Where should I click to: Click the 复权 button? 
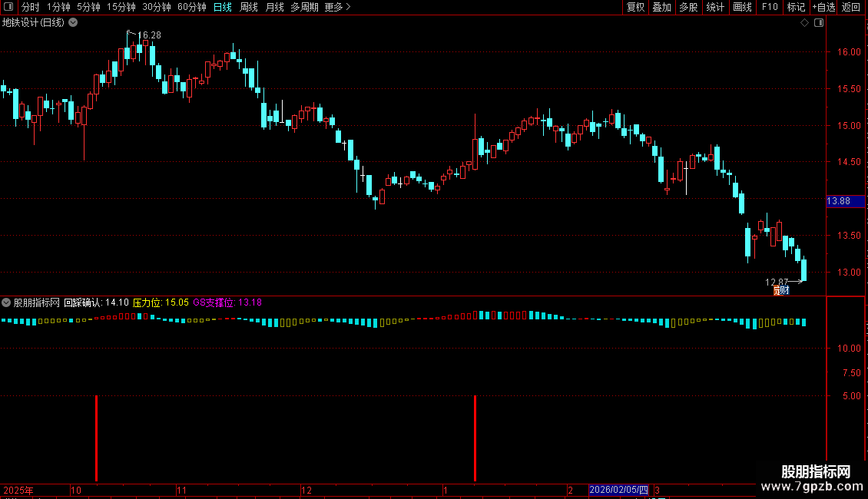click(635, 7)
